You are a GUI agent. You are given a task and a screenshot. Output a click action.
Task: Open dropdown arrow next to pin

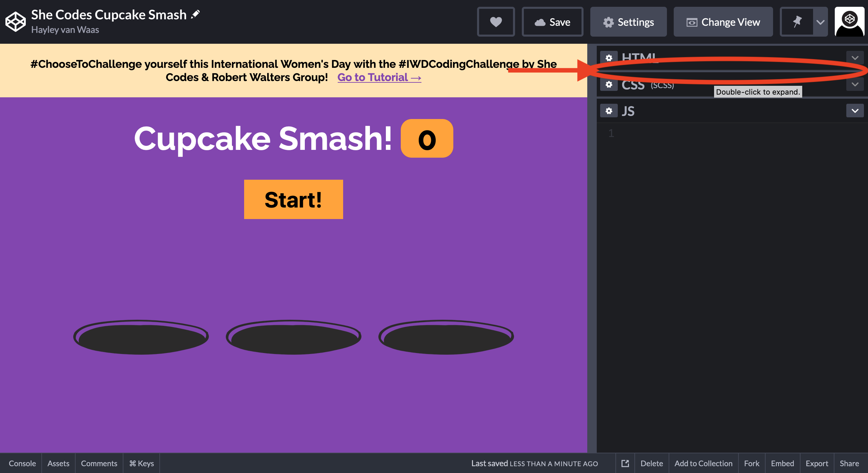[x=820, y=22]
